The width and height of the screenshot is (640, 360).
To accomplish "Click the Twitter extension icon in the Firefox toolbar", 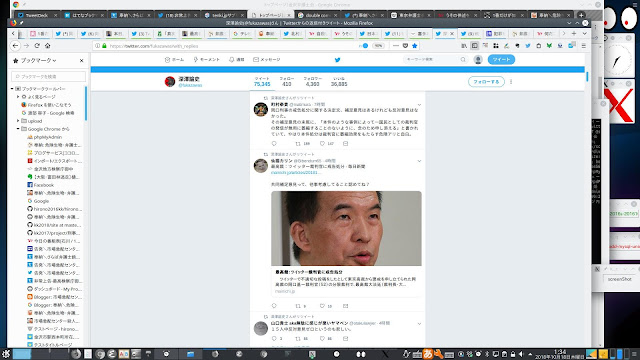I will [x=528, y=46].
